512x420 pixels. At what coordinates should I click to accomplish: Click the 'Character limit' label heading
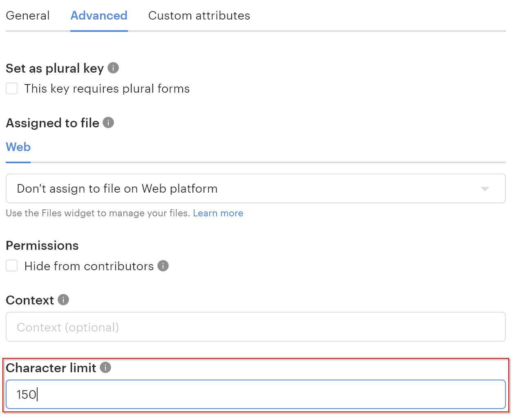tap(51, 368)
